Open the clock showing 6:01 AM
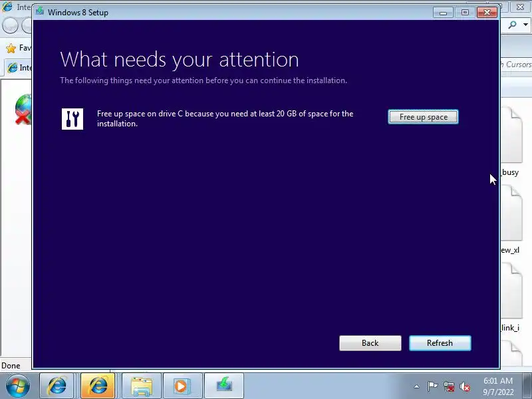 tap(498, 386)
